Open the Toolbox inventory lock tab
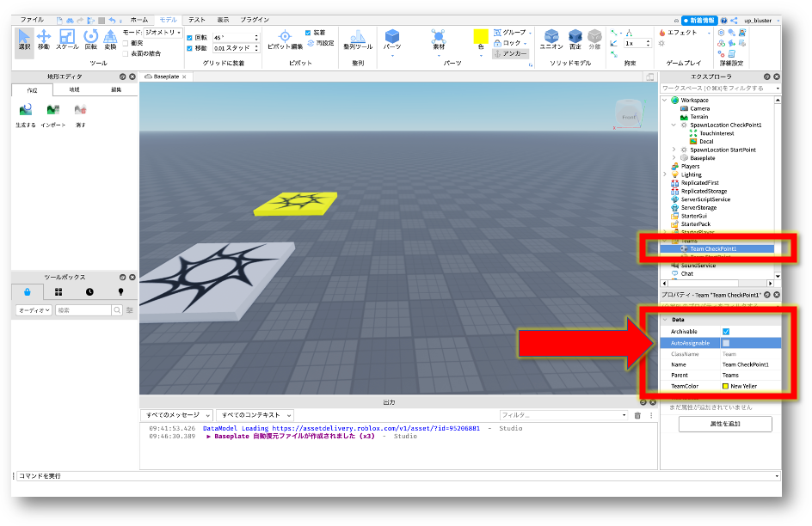 [x=28, y=292]
